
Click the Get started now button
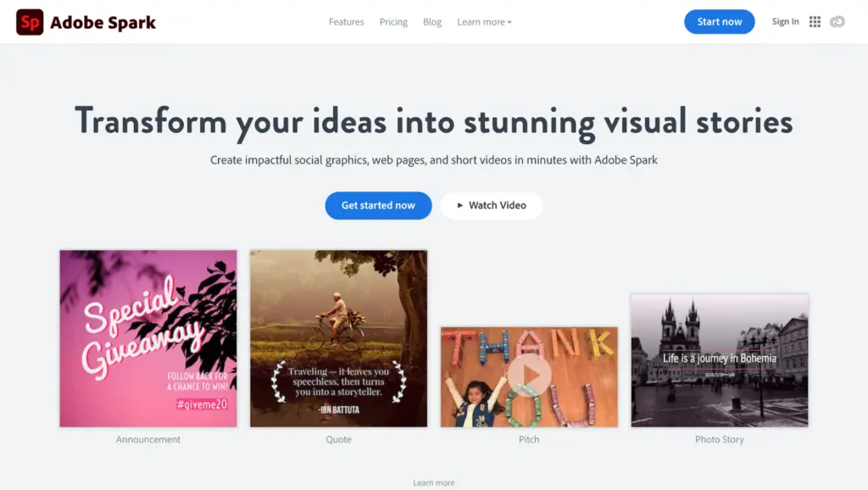378,205
